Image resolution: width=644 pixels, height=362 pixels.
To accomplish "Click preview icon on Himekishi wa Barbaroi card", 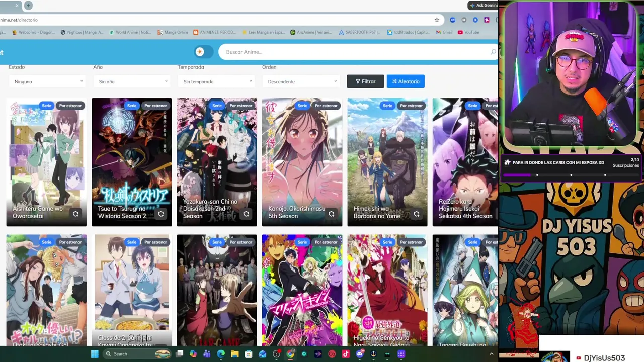I will tap(417, 214).
